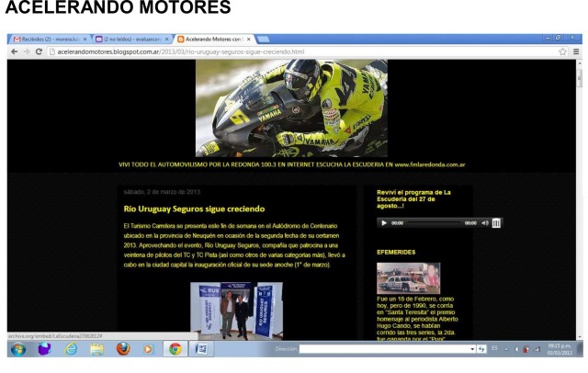Switch to the '2 no leídos' tab
The height and width of the screenshot is (373, 588).
coord(130,40)
